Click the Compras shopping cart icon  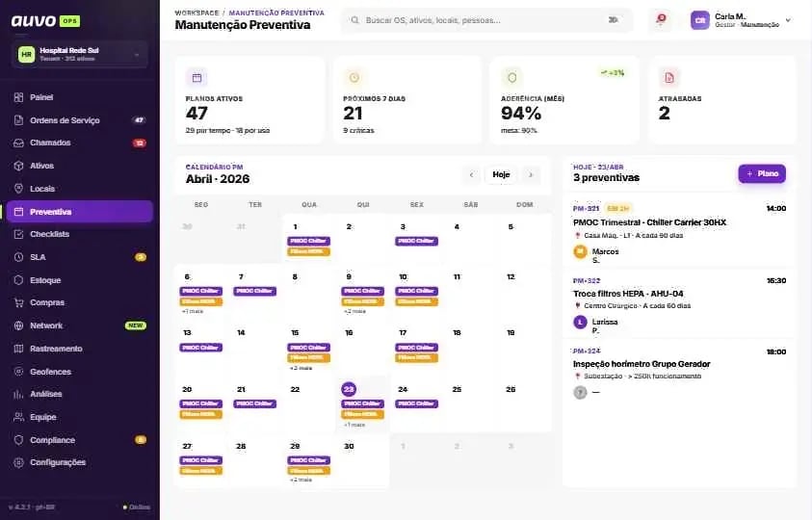point(18,302)
